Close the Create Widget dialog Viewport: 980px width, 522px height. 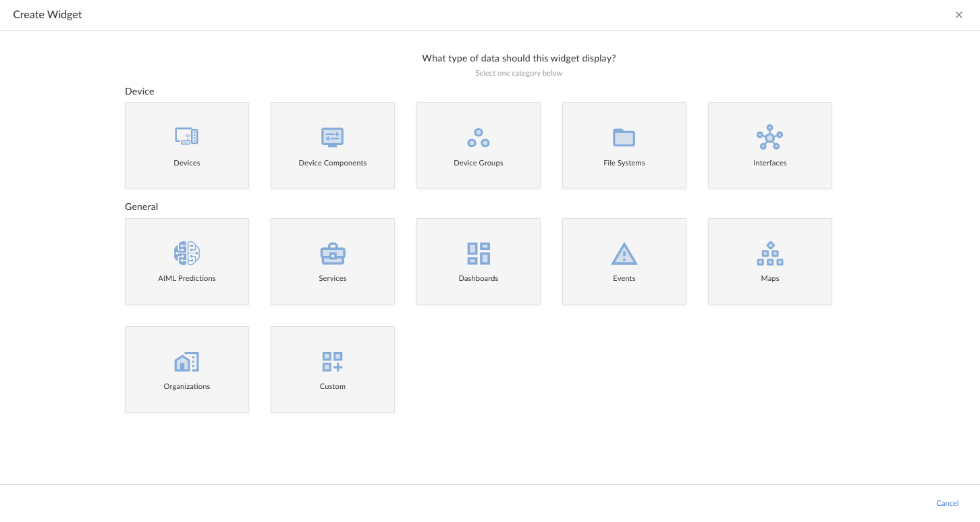click(x=958, y=15)
